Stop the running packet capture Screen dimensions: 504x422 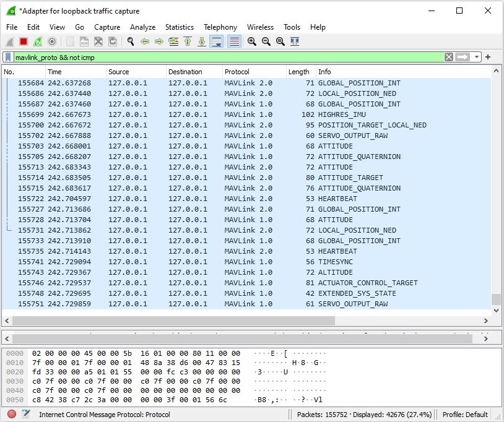pyautogui.click(x=24, y=41)
